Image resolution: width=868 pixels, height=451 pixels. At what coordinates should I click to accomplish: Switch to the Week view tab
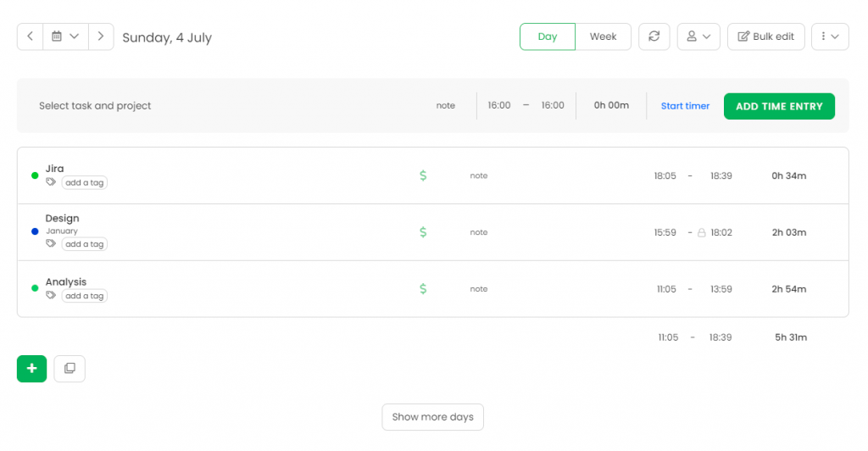coord(603,36)
